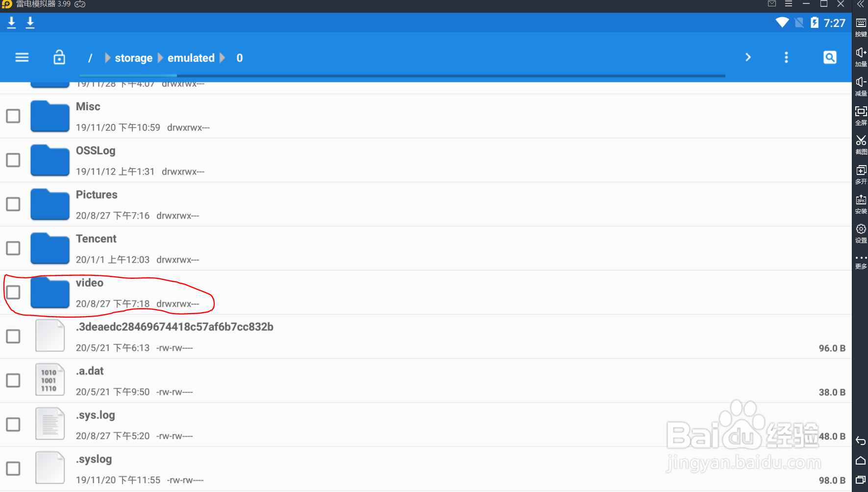Click the emulator screenshot scissors icon
The height and width of the screenshot is (492, 868).
[861, 144]
